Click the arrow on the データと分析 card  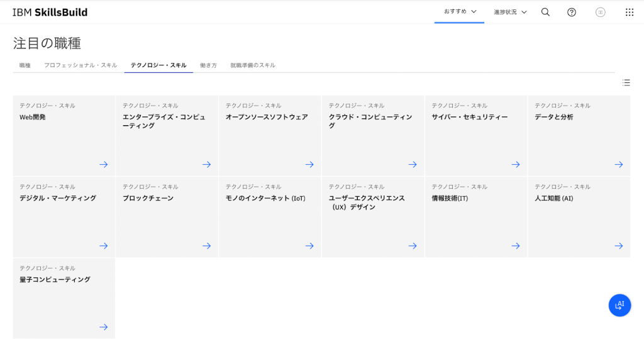[x=618, y=164]
